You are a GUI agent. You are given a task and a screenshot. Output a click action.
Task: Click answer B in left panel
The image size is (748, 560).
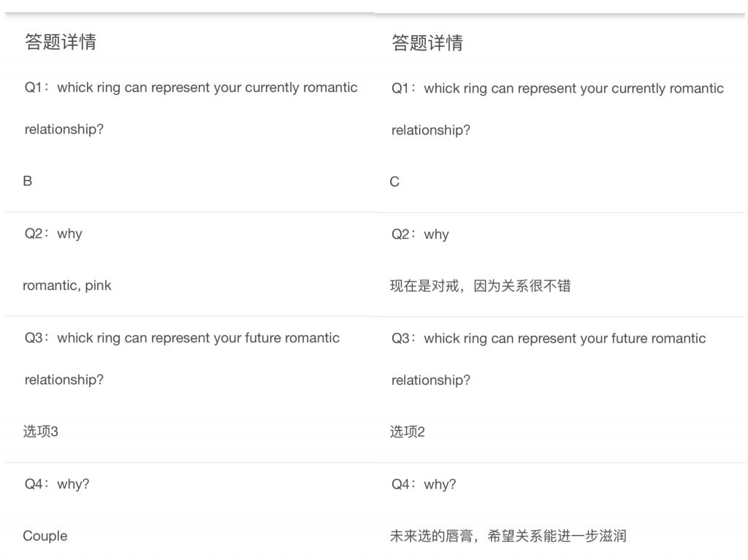click(28, 181)
